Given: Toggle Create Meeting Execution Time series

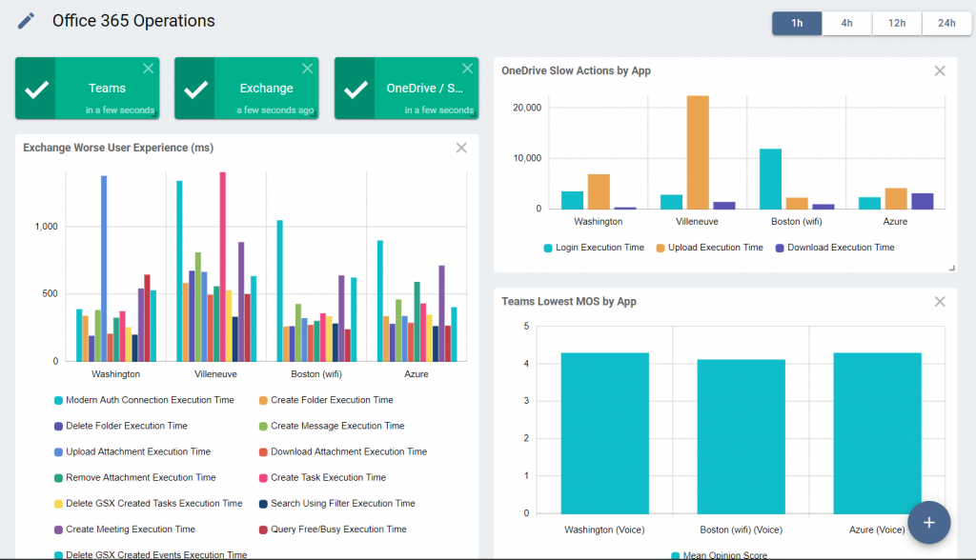Looking at the screenshot, I should 125,529.
